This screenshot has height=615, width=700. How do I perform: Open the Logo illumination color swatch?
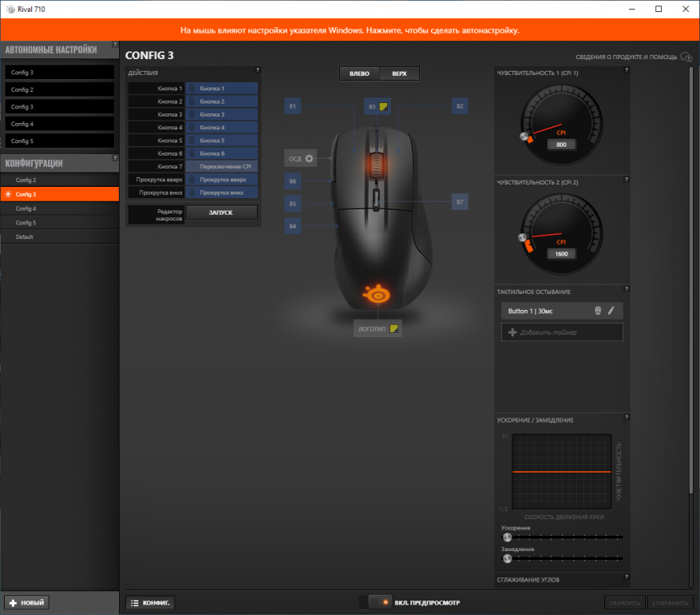394,328
